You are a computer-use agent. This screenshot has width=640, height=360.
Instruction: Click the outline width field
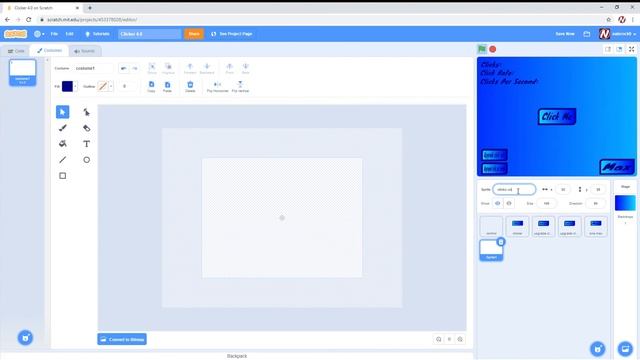pyautogui.click(x=127, y=86)
